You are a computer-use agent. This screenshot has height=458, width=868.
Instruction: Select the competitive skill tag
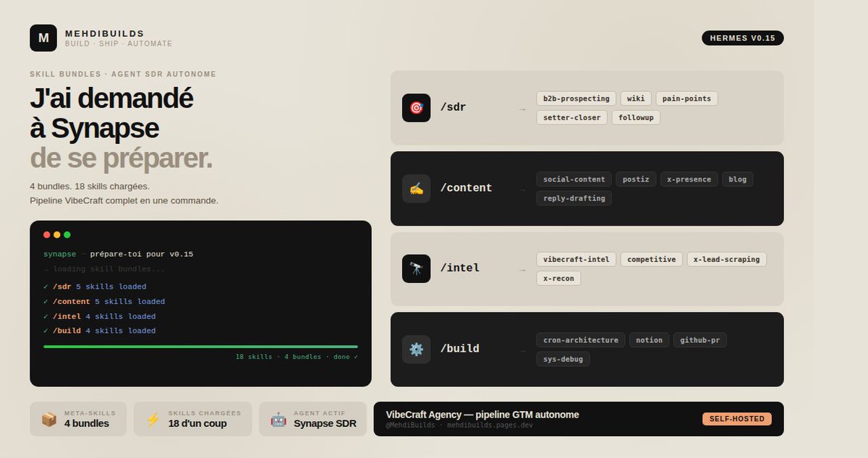click(651, 259)
